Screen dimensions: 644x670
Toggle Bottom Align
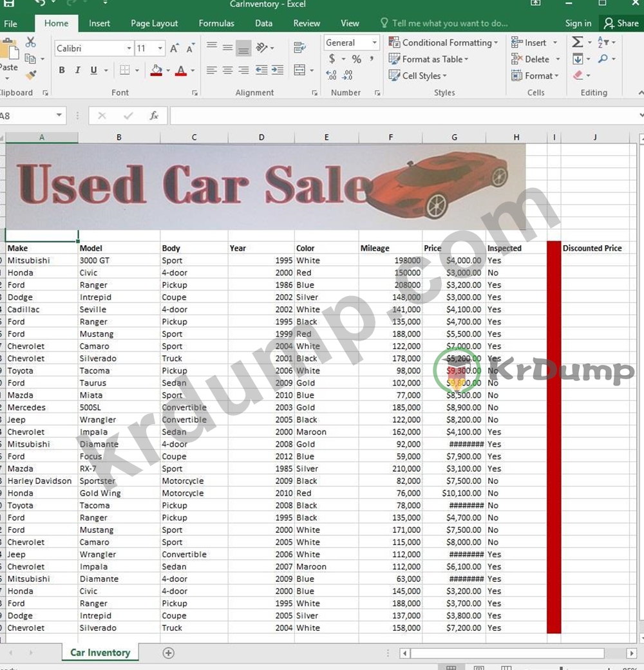(x=243, y=48)
